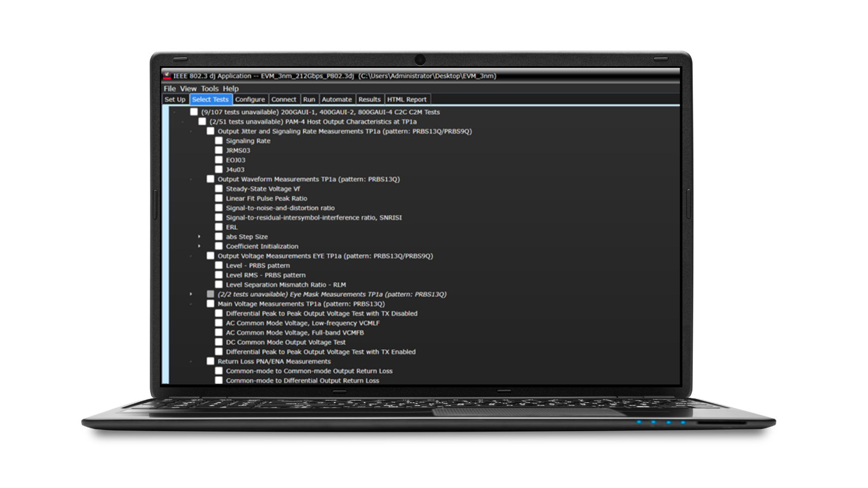
Task: Select the Level - PRBS pattern row text
Action: tap(258, 265)
